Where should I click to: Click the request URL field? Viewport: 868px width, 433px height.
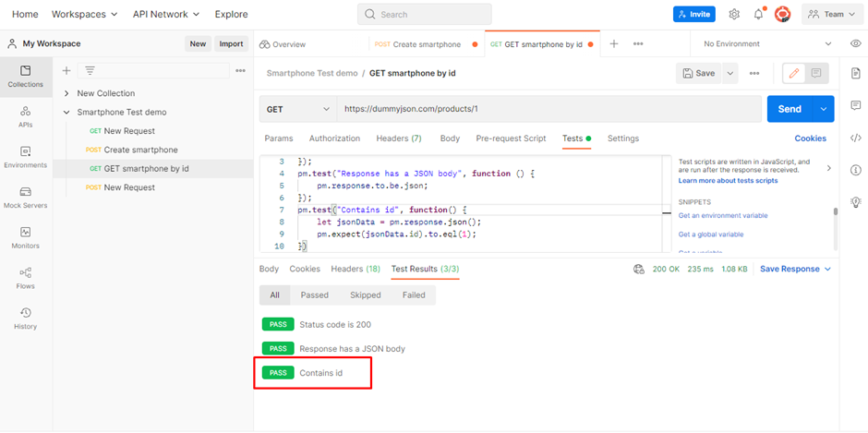point(549,109)
